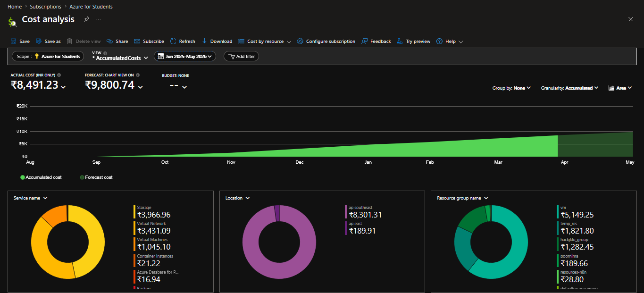Navigate to Subscriptions breadcrumb
This screenshot has width=644, height=293.
pos(45,7)
